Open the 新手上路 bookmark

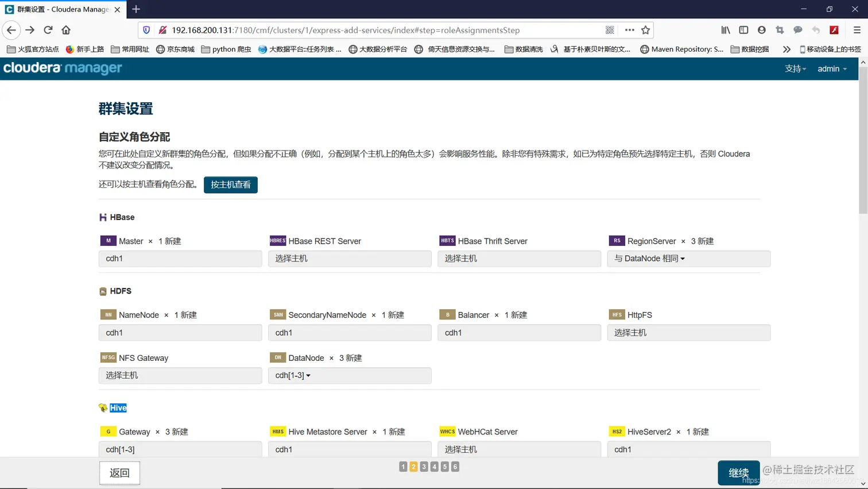click(85, 49)
